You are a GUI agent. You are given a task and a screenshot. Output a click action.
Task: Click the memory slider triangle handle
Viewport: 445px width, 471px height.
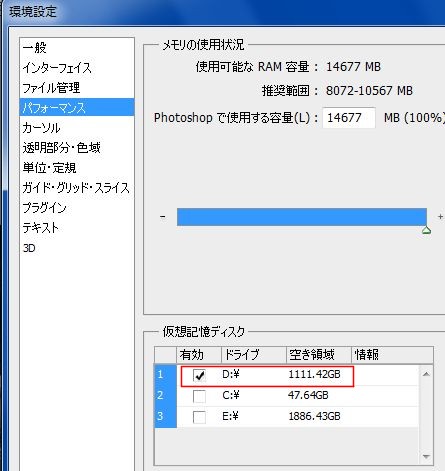(x=426, y=230)
